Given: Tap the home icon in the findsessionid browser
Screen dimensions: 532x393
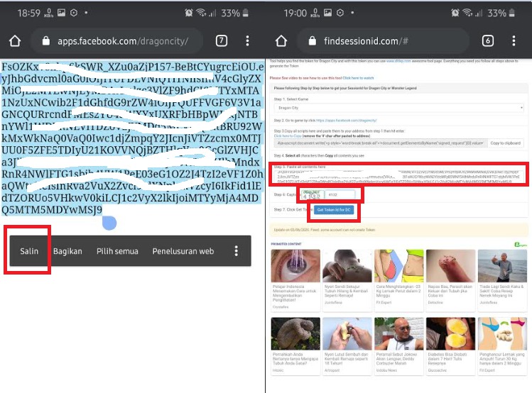Looking at the screenshot, I should (281, 41).
